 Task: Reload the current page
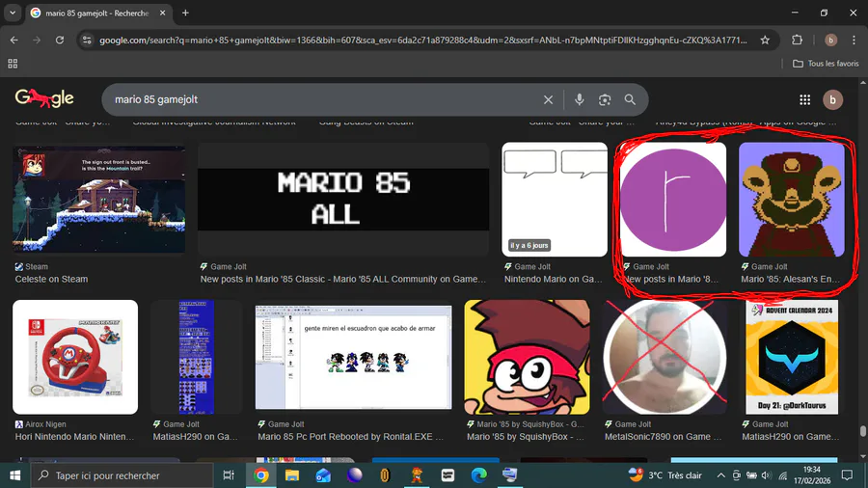59,40
